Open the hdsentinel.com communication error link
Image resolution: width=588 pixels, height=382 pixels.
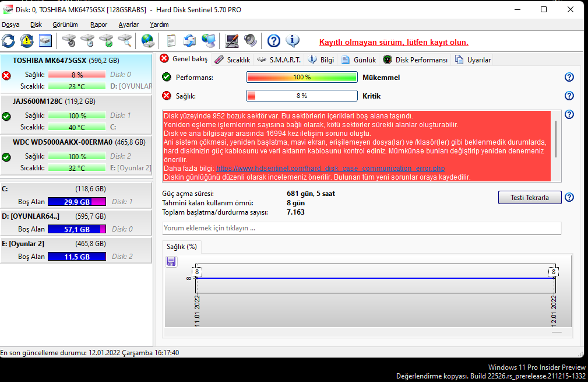(x=330, y=169)
